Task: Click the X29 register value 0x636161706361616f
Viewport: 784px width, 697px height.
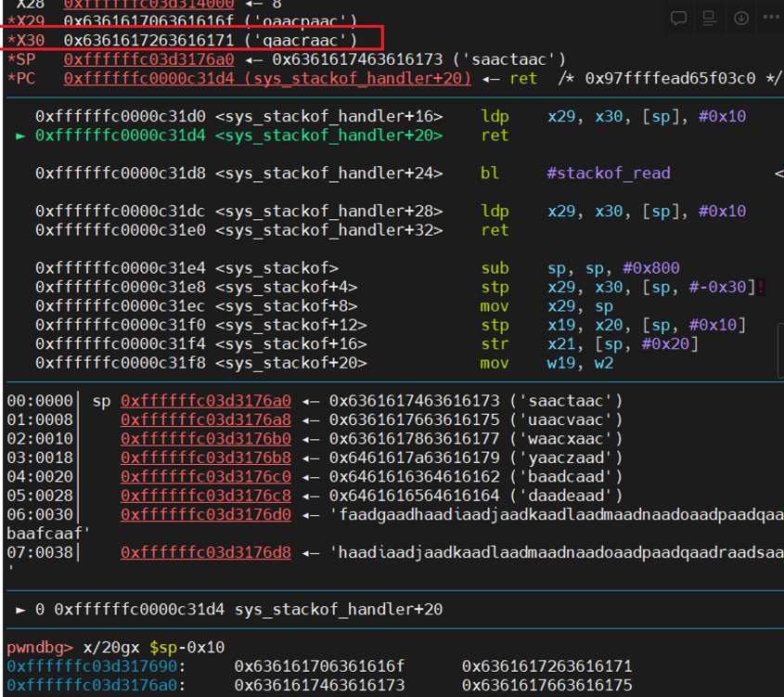Action: [210, 20]
